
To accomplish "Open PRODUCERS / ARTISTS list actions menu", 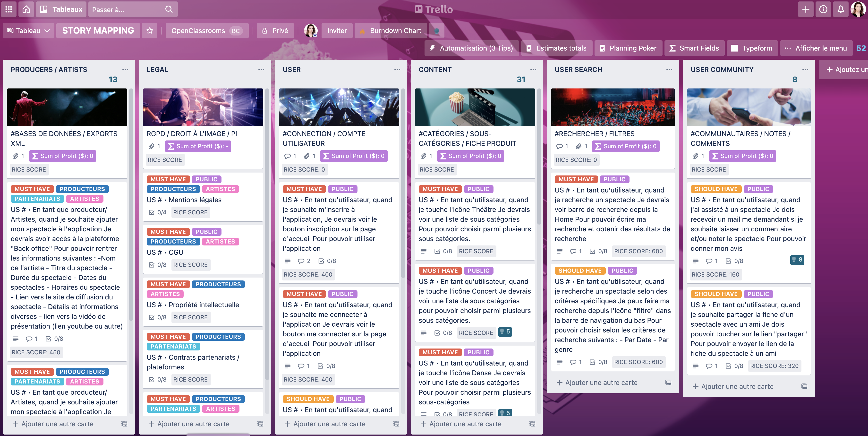I will pos(125,70).
